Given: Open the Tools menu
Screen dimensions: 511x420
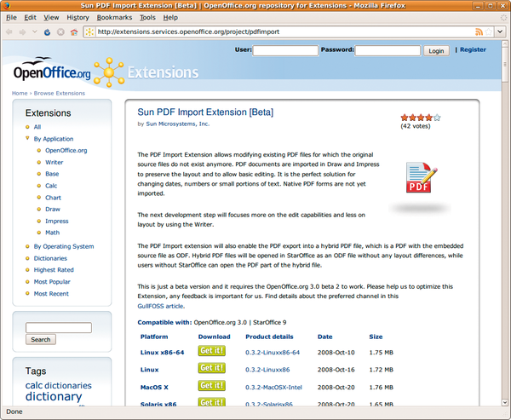Looking at the screenshot, I should point(147,18).
